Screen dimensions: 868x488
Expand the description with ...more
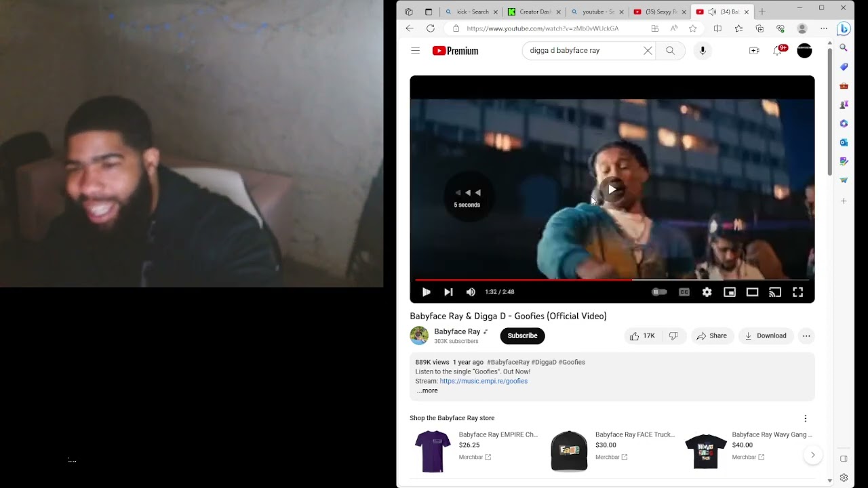(x=427, y=390)
